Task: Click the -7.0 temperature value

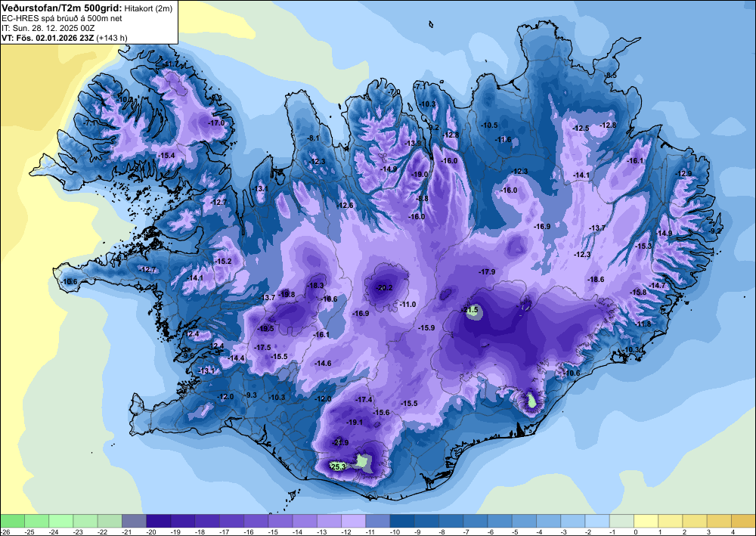Action: [395, 91]
